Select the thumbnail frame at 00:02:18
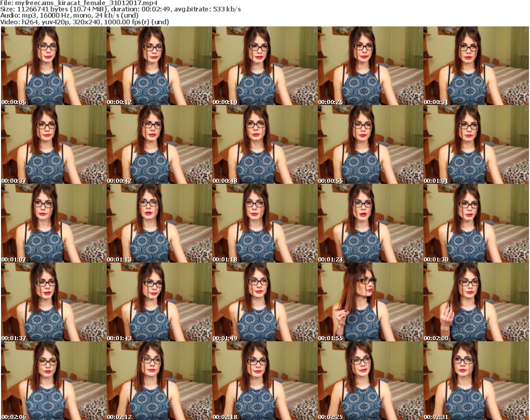530x420 pixels. (264, 381)
